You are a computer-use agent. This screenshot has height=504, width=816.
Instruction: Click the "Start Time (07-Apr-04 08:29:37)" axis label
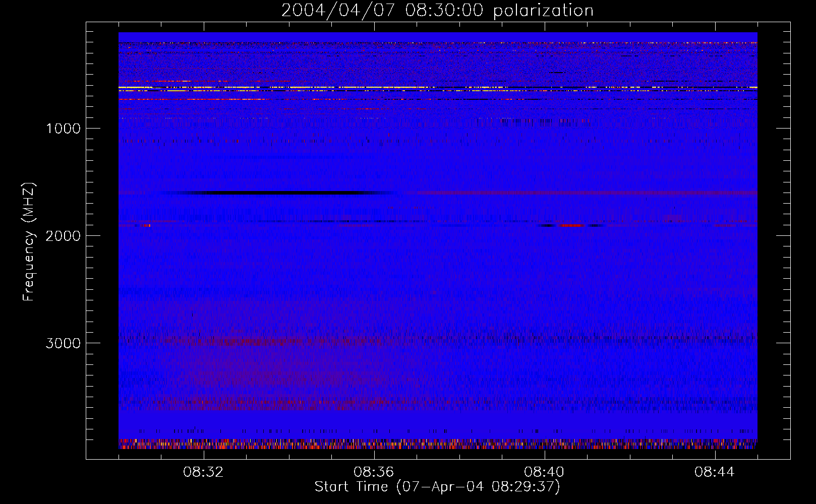point(437,487)
